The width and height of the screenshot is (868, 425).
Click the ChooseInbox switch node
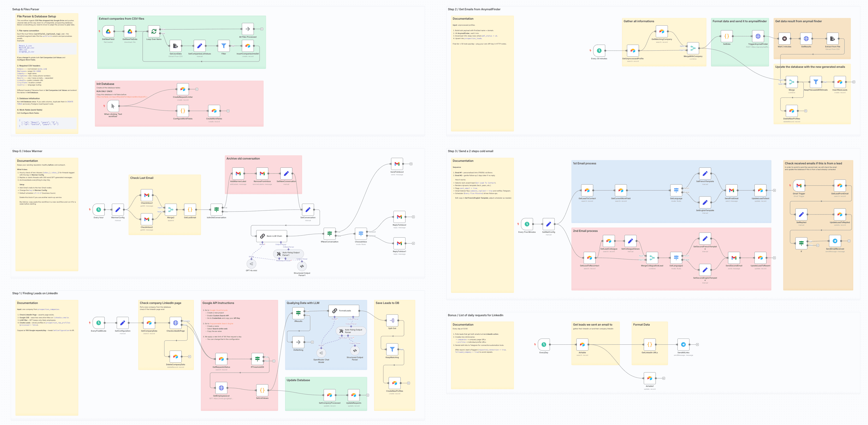click(361, 233)
